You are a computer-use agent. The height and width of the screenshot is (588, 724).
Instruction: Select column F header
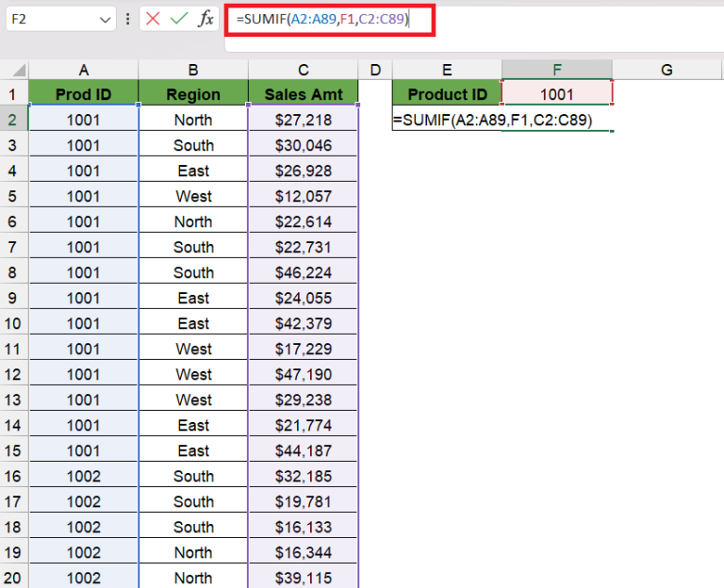tap(557, 70)
